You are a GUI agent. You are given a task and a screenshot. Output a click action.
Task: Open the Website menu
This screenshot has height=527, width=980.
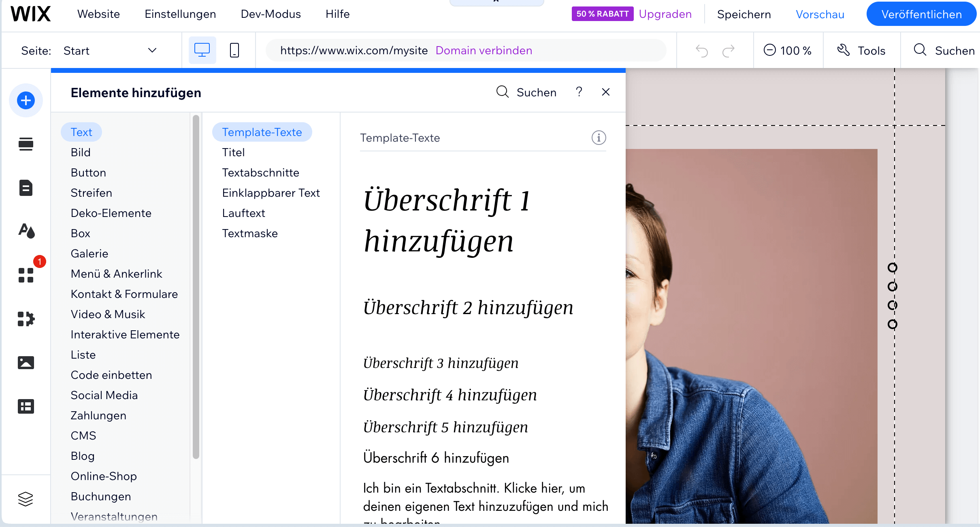(x=98, y=14)
